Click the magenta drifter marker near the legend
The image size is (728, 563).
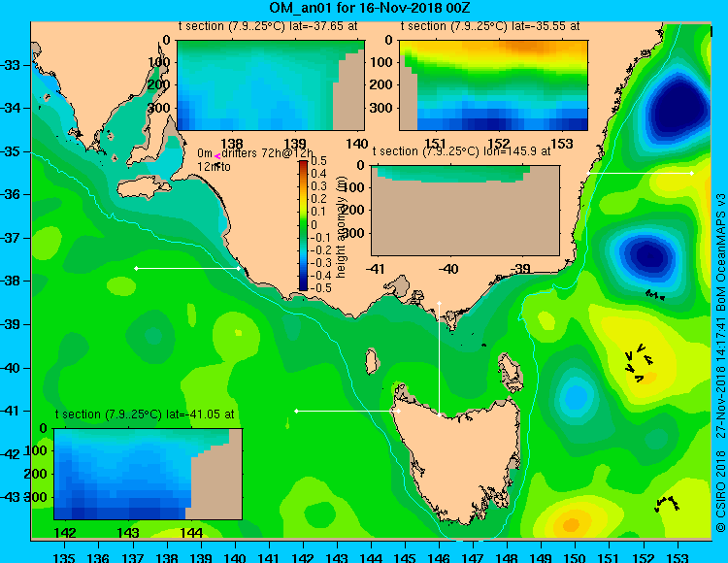pos(217,157)
